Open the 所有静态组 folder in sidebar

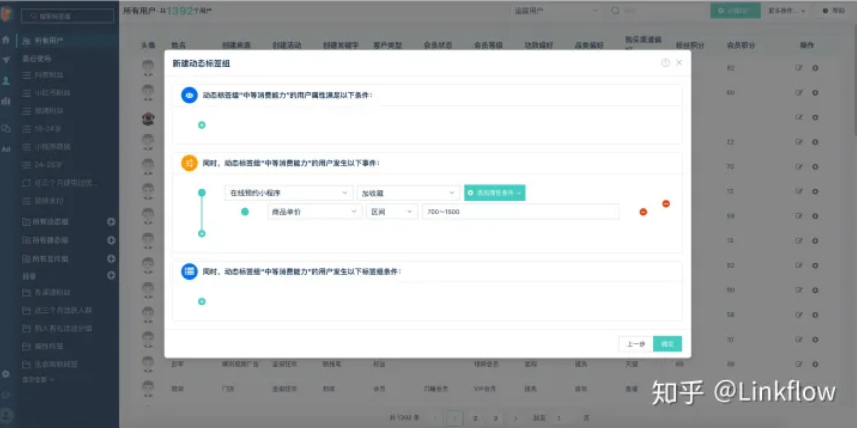point(45,240)
